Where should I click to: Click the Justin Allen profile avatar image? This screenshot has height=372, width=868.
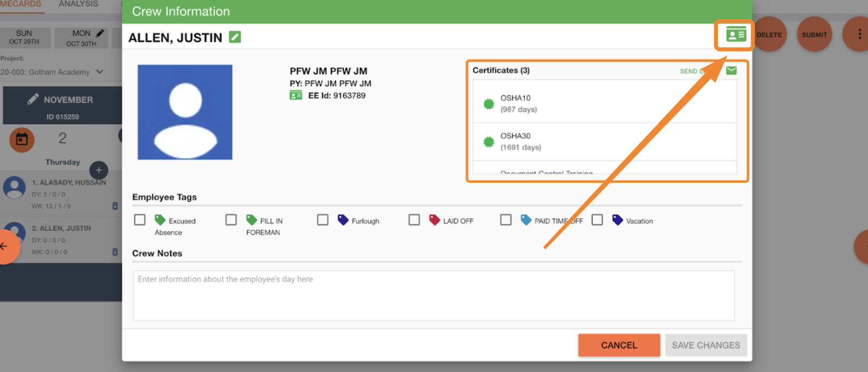tap(185, 112)
